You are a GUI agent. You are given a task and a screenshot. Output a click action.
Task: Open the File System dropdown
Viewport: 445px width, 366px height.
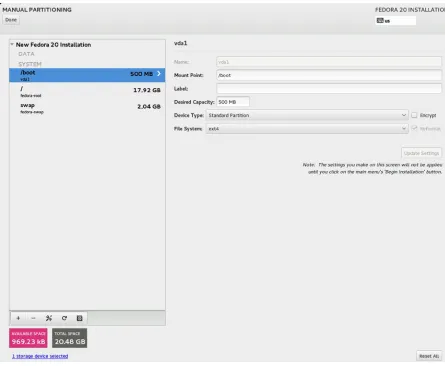click(307, 128)
